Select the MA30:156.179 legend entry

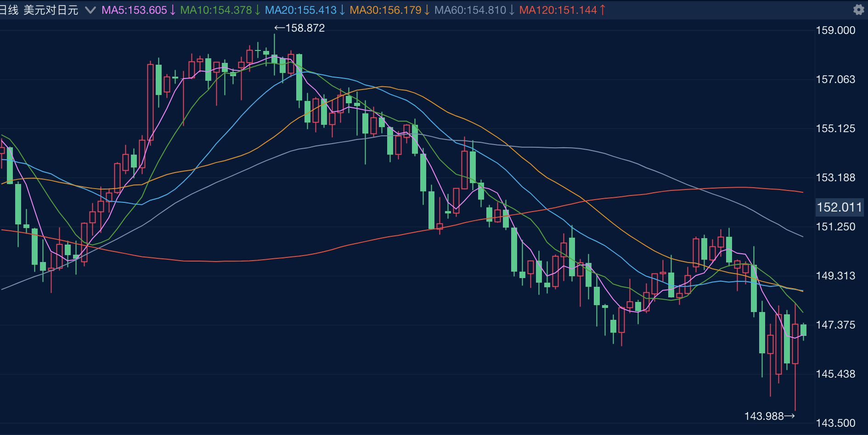click(x=385, y=10)
